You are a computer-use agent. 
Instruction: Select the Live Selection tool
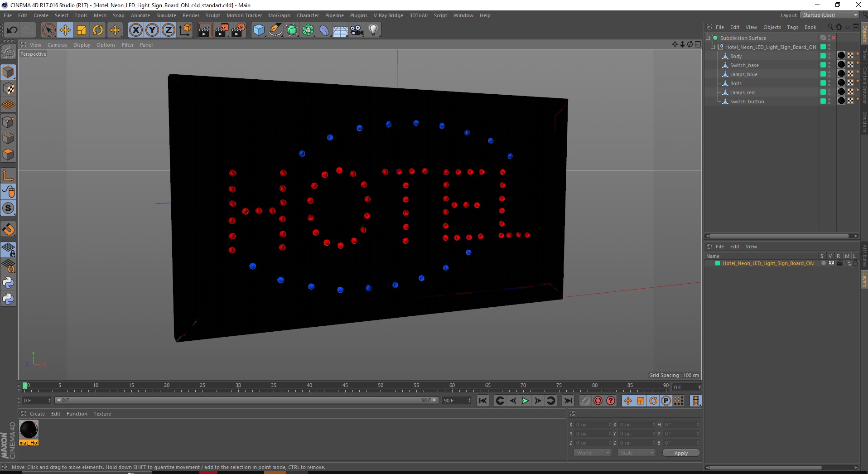point(48,30)
